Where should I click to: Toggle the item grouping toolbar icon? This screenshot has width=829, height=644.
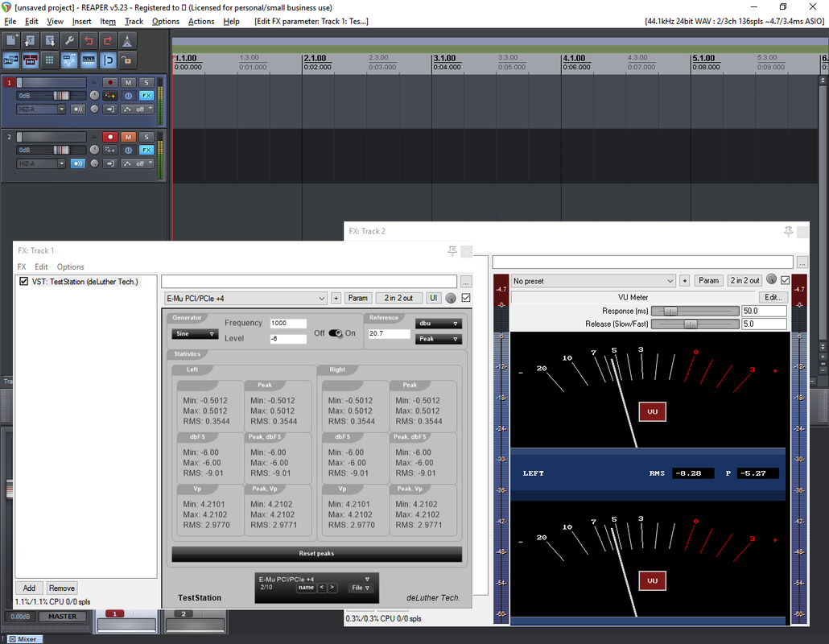coord(30,60)
